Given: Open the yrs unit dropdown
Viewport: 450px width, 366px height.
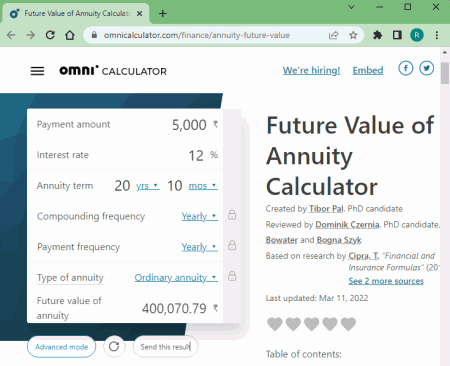Looking at the screenshot, I should [x=147, y=186].
